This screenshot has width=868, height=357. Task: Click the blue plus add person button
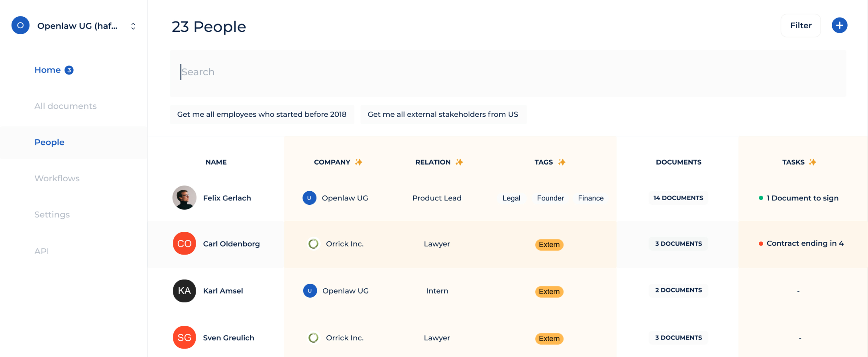tap(839, 25)
